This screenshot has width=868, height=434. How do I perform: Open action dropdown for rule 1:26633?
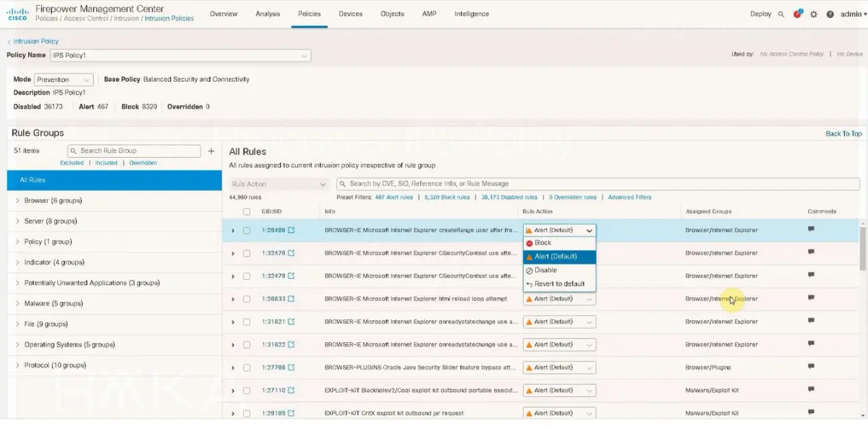click(x=559, y=299)
